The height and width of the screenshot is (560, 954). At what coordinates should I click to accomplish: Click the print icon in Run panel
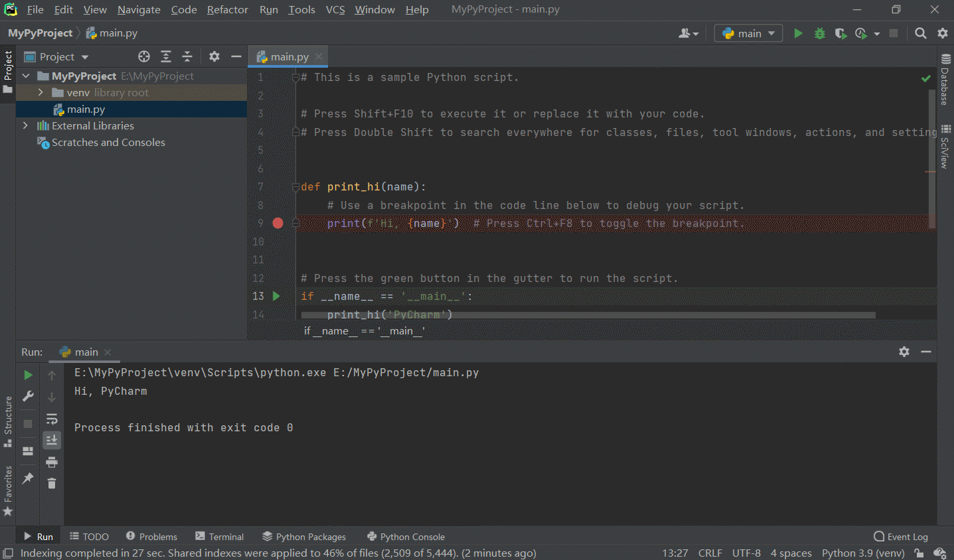coord(52,462)
